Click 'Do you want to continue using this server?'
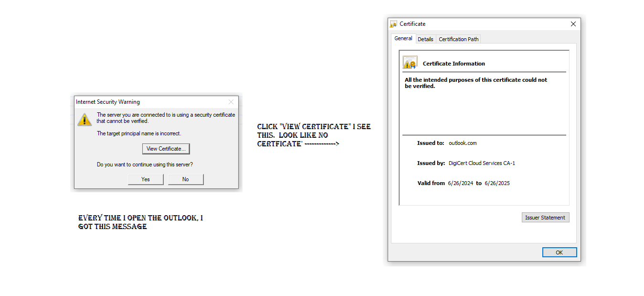644x296 pixels. pos(145,164)
